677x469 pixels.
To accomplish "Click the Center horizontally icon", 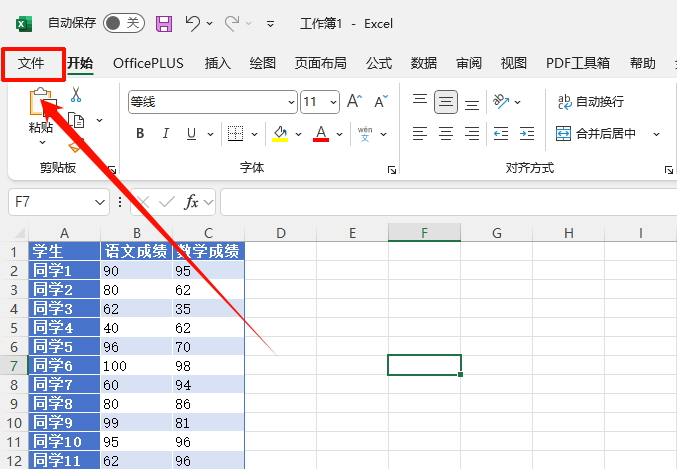I will [x=446, y=133].
